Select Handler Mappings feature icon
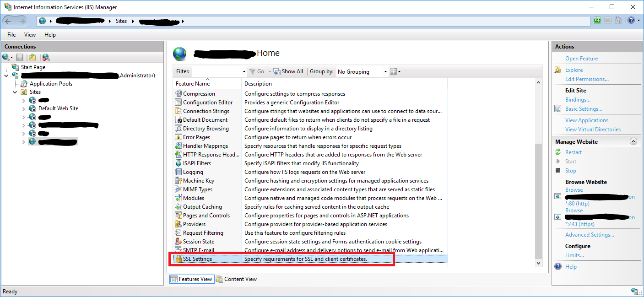Viewport: 644px width, 297px height. coord(179,146)
